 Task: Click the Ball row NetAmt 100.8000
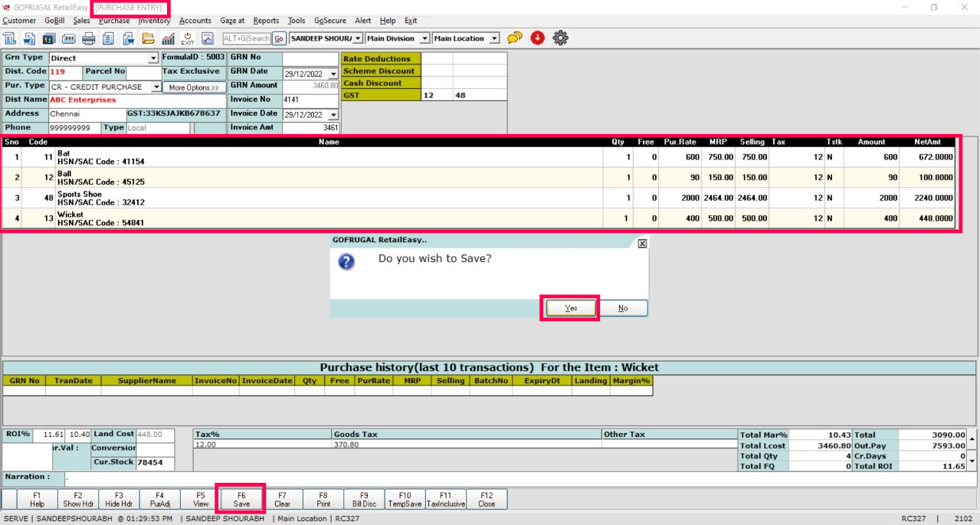(x=934, y=177)
